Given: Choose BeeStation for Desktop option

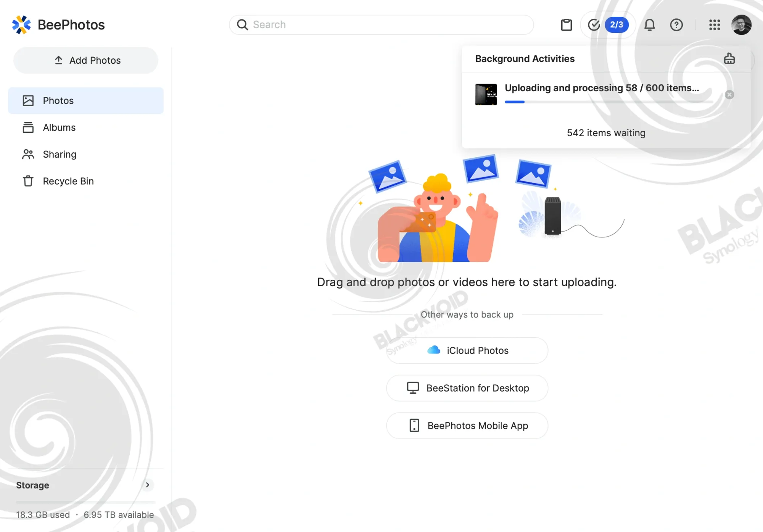Looking at the screenshot, I should pos(467,388).
